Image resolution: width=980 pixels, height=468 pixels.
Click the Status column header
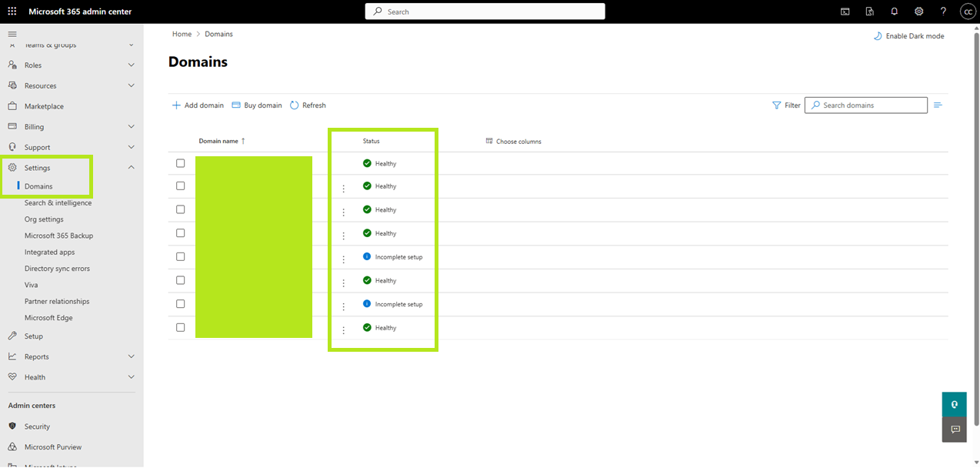point(371,141)
